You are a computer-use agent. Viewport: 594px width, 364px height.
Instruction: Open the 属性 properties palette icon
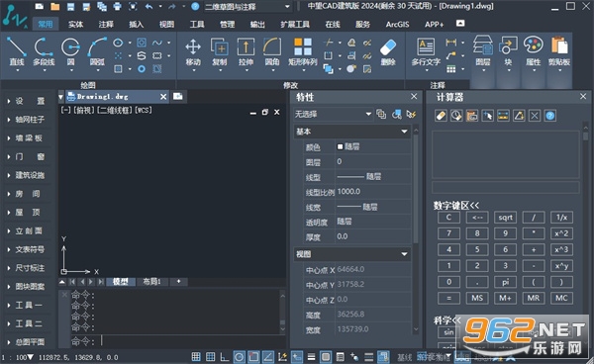coord(533,52)
